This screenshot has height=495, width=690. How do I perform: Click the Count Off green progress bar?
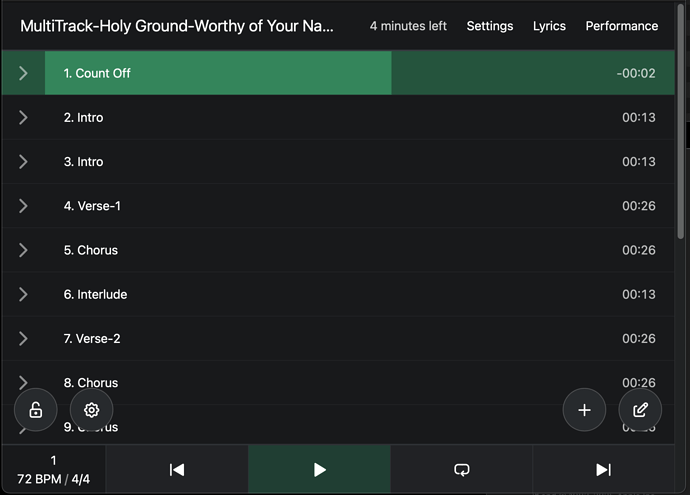pos(218,73)
